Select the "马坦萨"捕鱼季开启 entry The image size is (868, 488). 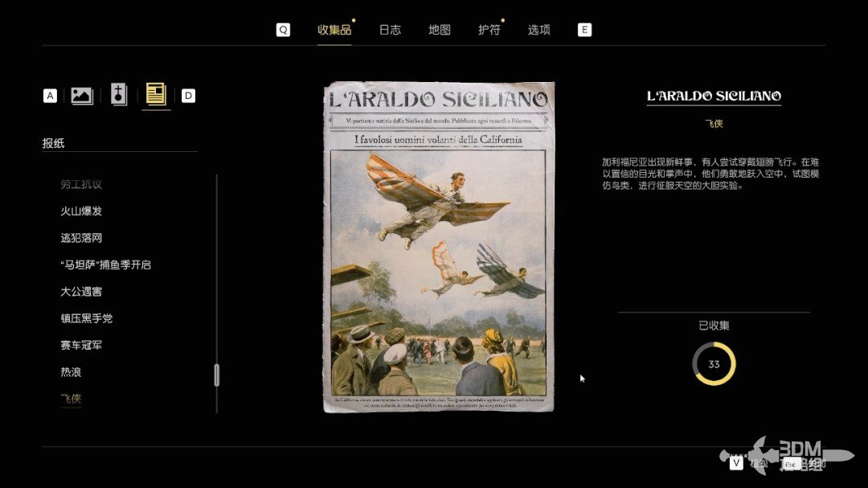tap(105, 265)
